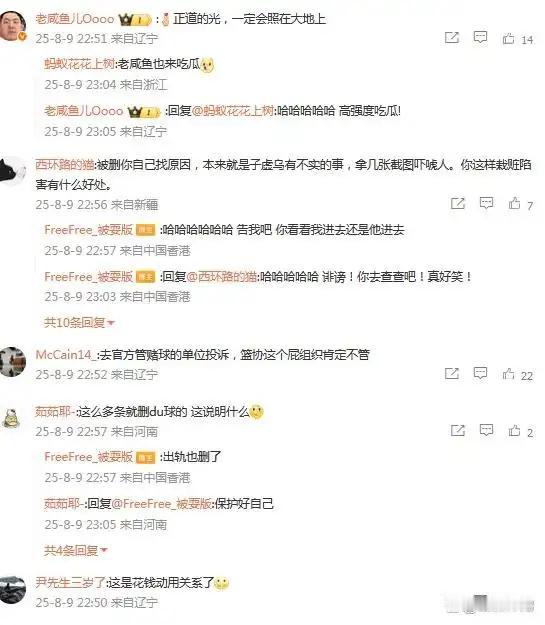
Task: Expand 共4条回复 replies list
Action: click(x=75, y=550)
